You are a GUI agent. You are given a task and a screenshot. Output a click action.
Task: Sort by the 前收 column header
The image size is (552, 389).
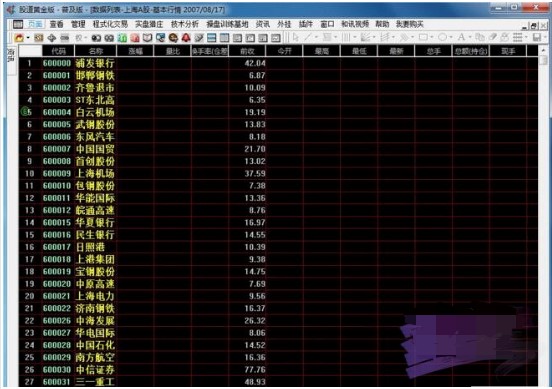tap(247, 51)
